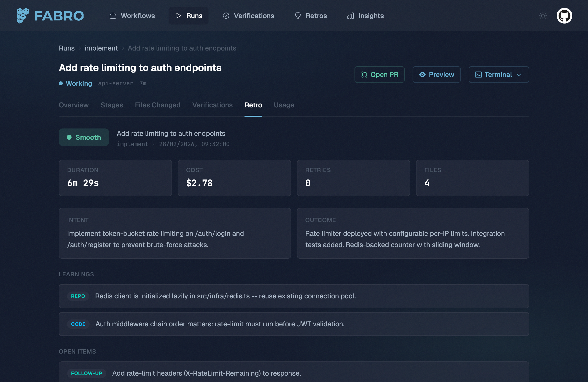Switch to the Files Changed tab
Viewport: 588px width, 382px height.
click(x=157, y=105)
